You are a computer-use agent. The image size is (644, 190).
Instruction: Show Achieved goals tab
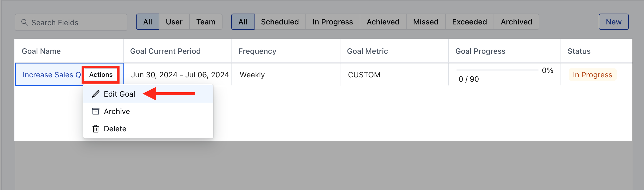pyautogui.click(x=383, y=22)
